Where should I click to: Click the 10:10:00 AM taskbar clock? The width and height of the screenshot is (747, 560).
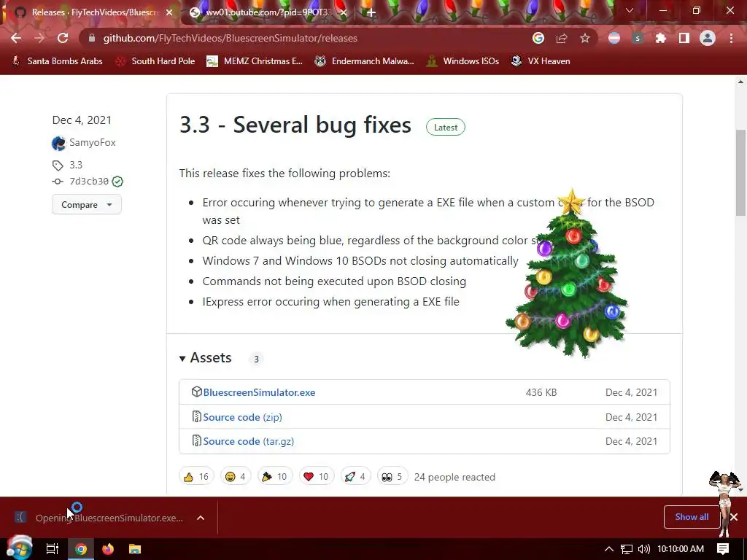[x=681, y=549]
